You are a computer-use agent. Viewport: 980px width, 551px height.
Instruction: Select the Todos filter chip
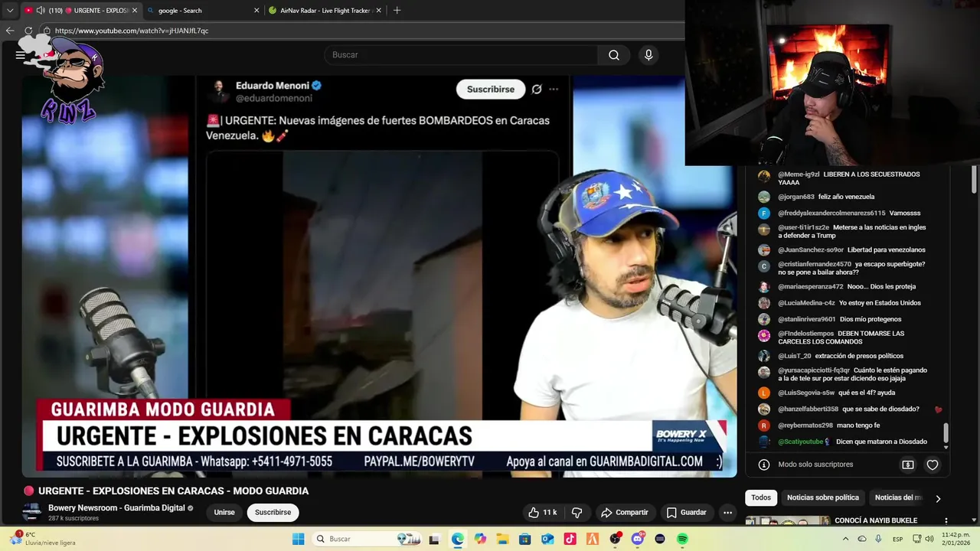(761, 497)
